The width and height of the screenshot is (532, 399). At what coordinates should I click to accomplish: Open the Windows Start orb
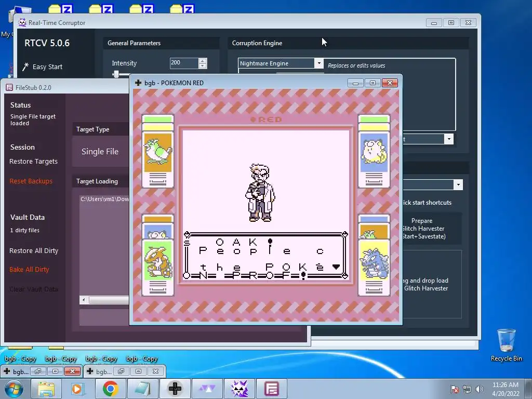[x=14, y=389]
